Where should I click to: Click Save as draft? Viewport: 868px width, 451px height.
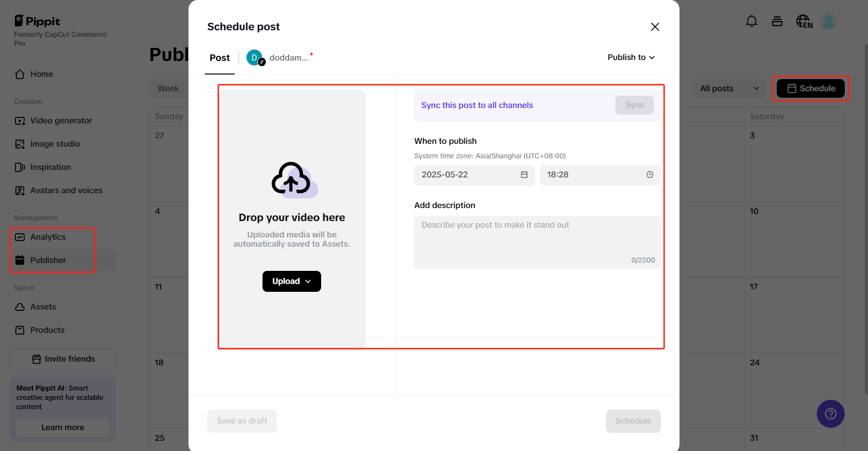pyautogui.click(x=242, y=421)
